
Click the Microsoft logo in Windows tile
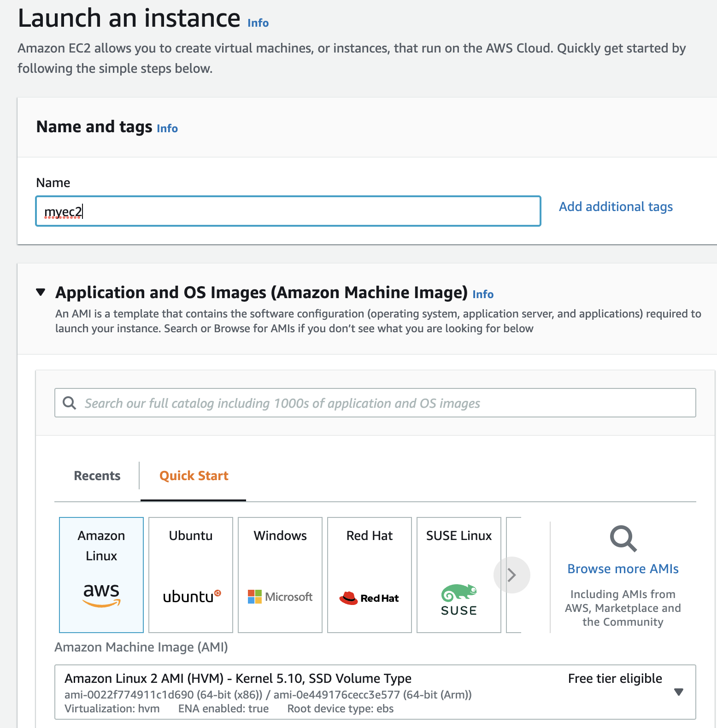click(280, 597)
